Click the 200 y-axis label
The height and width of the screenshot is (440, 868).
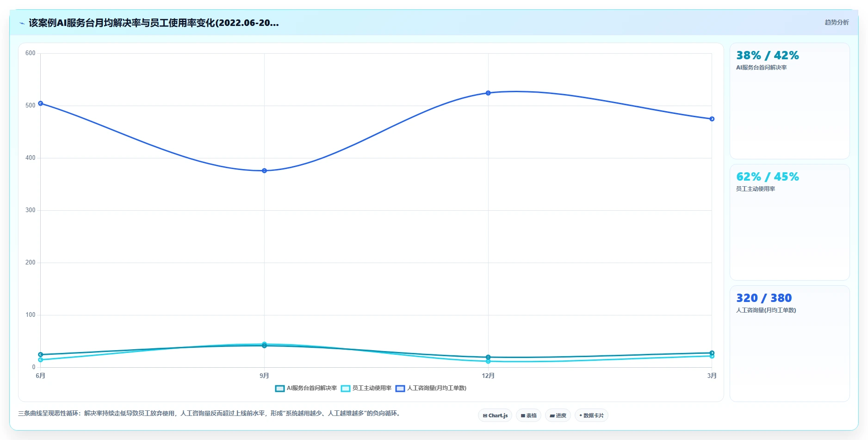pos(31,263)
